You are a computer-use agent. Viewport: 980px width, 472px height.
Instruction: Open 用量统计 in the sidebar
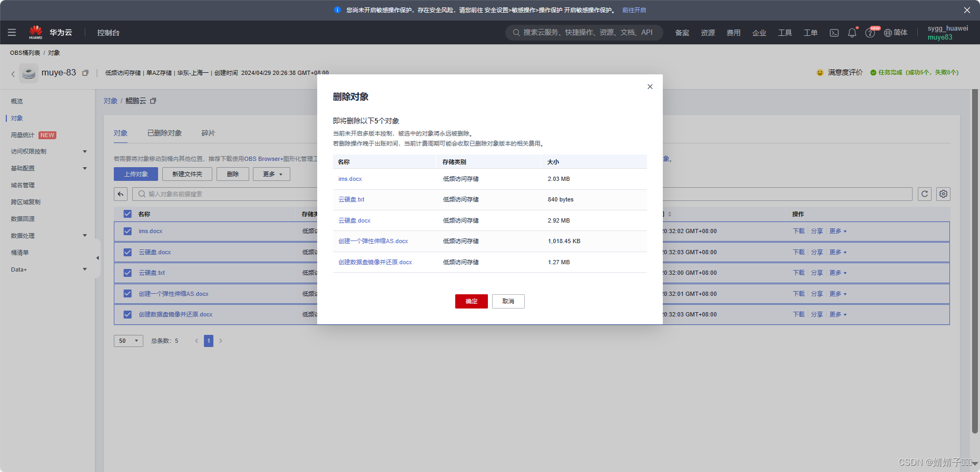[x=23, y=135]
